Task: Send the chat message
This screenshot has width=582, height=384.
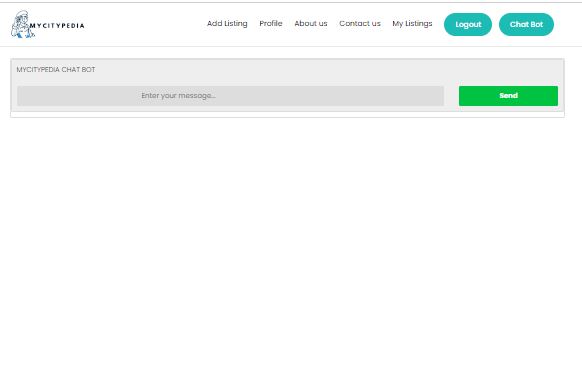Action: [508, 96]
